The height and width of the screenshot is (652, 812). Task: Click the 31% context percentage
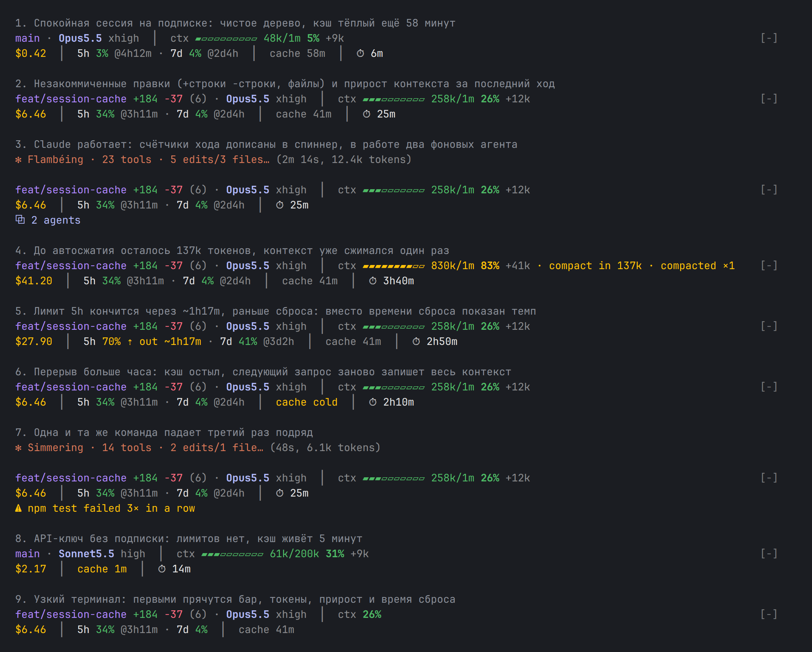click(x=335, y=554)
